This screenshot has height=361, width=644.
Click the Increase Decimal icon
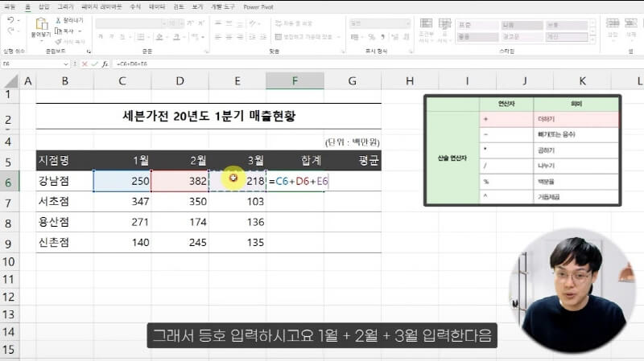pyautogui.click(x=394, y=37)
